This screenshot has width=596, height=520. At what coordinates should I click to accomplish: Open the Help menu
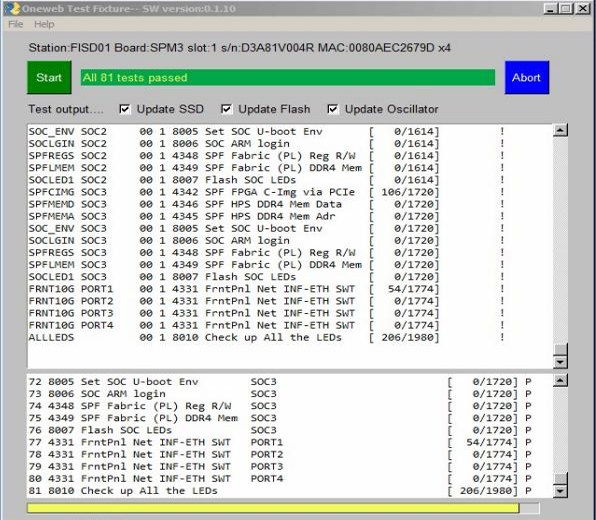pyautogui.click(x=44, y=24)
